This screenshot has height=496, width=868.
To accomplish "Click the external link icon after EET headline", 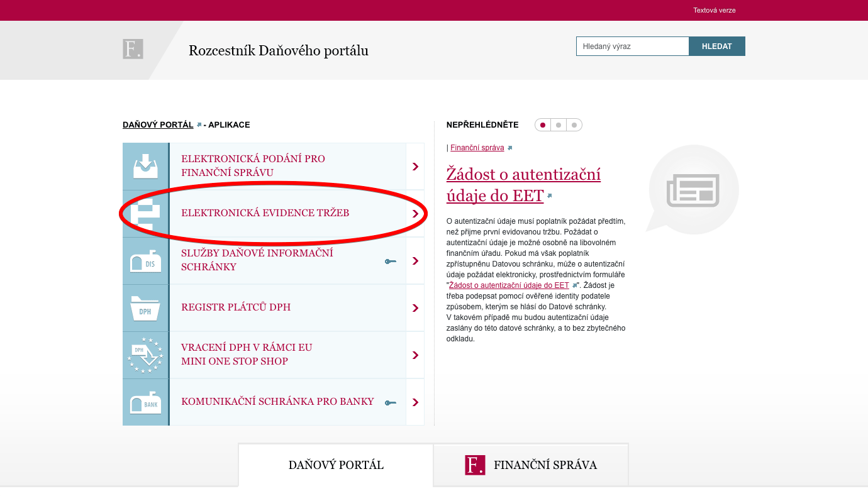I will point(549,196).
